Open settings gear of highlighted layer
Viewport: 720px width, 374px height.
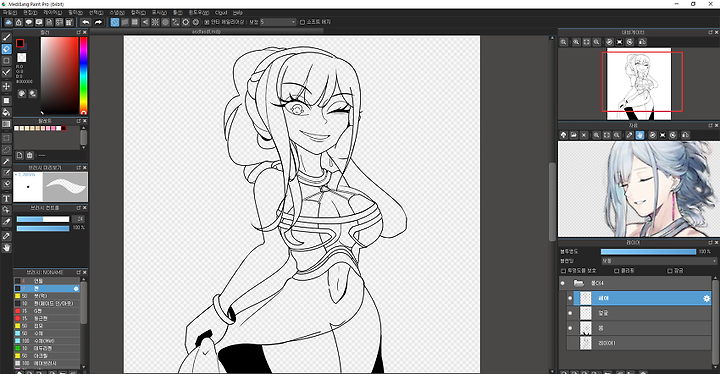click(707, 299)
